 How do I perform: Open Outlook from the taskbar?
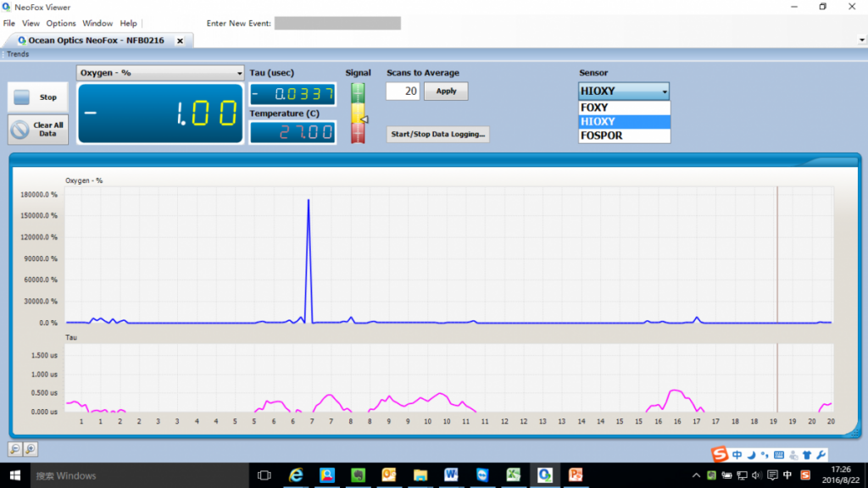pyautogui.click(x=389, y=475)
